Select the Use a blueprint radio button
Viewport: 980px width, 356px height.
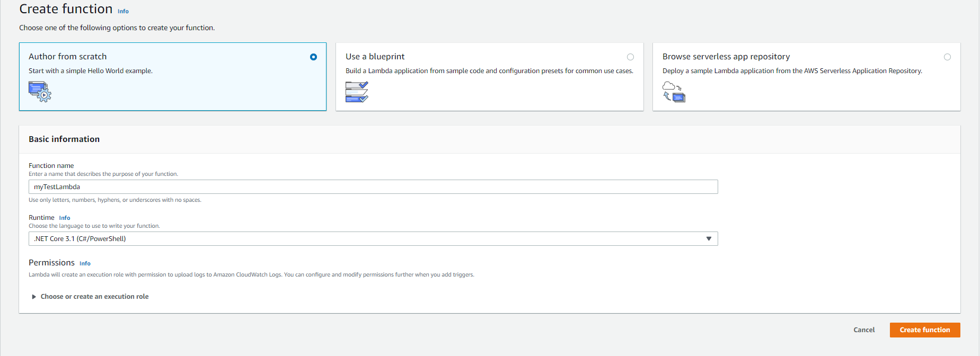630,57
